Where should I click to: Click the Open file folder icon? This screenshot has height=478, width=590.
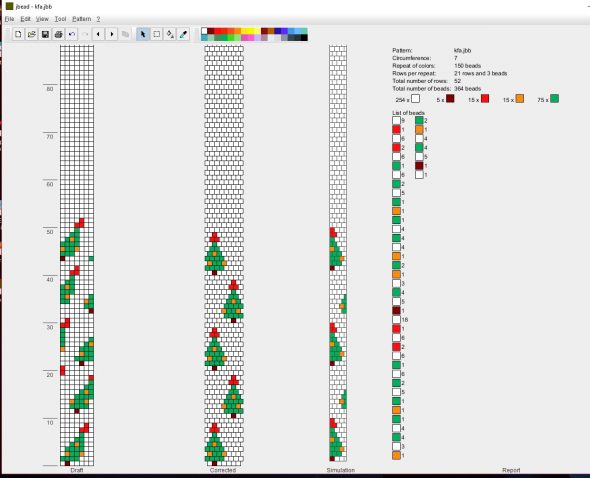click(x=32, y=34)
